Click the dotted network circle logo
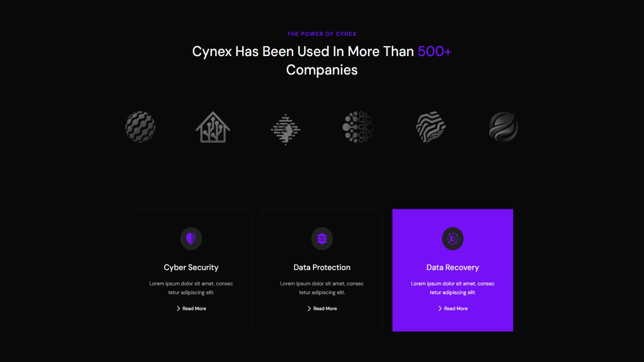The image size is (644, 362). point(358,127)
